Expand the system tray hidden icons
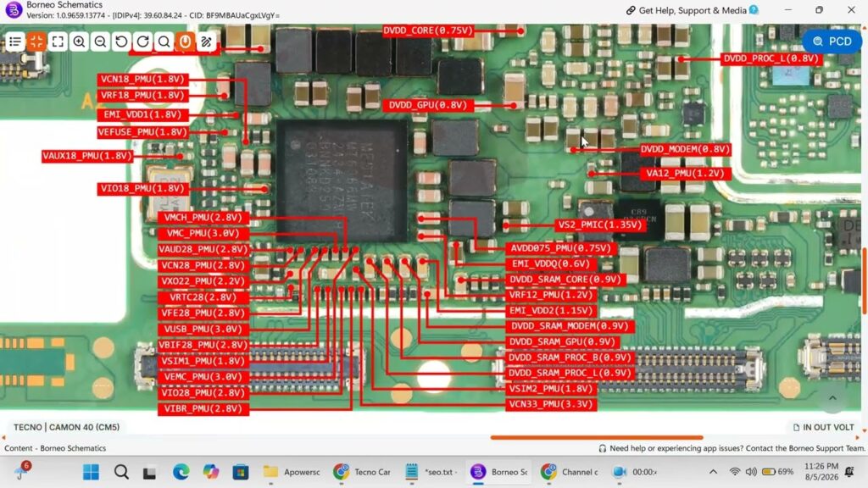 tap(713, 472)
